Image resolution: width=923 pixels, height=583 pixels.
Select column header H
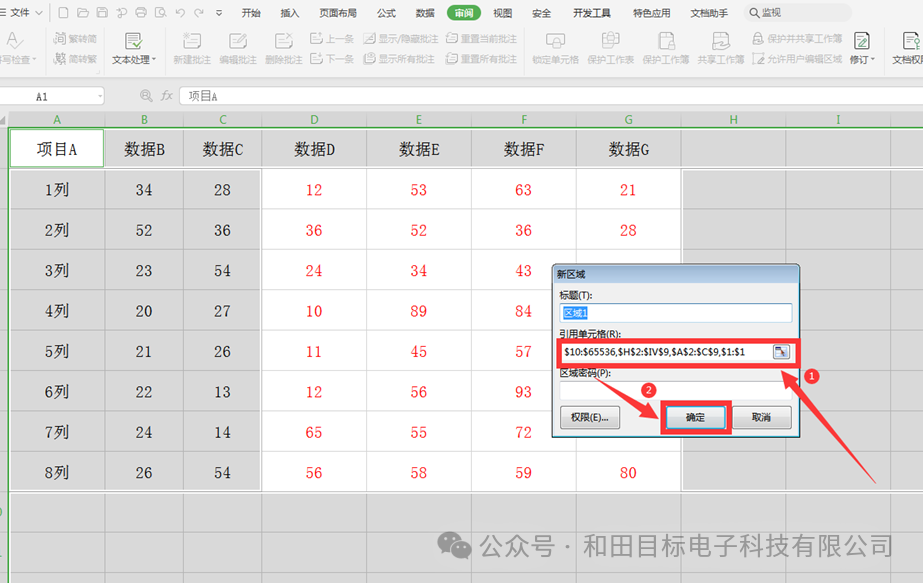click(x=733, y=120)
